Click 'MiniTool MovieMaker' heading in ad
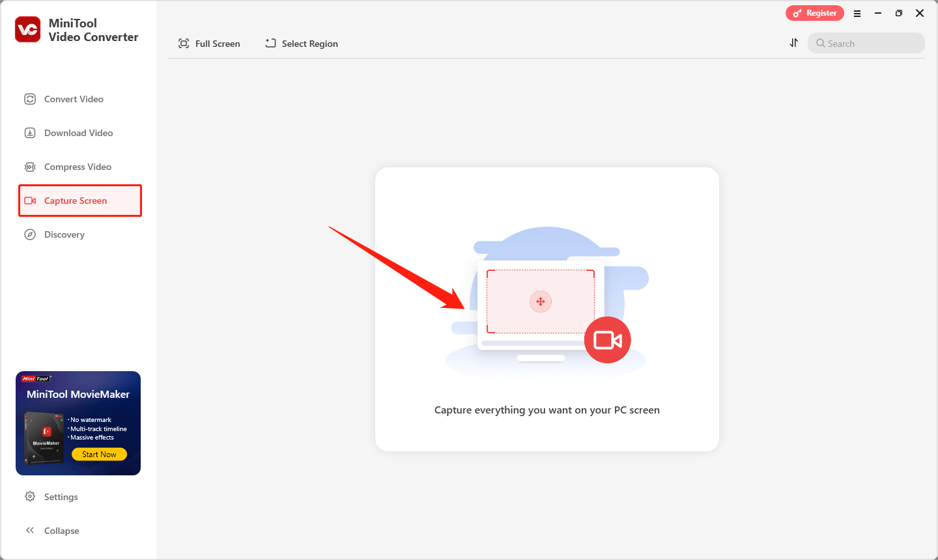The height and width of the screenshot is (560, 938). point(78,394)
